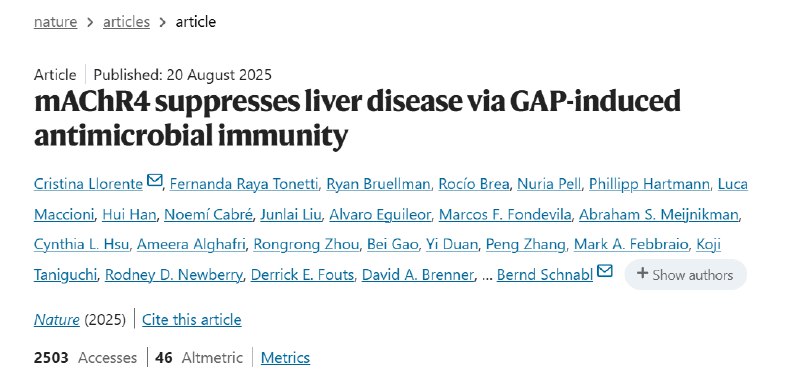Select author Rodney D. Newberry

tap(173, 275)
